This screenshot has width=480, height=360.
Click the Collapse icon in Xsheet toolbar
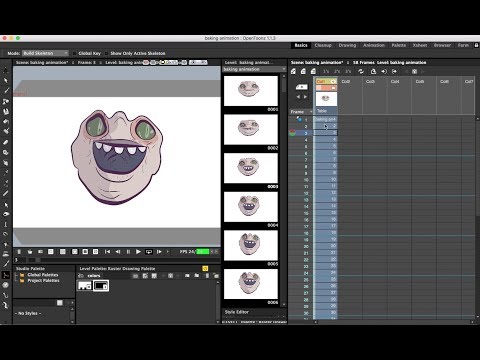373,71
